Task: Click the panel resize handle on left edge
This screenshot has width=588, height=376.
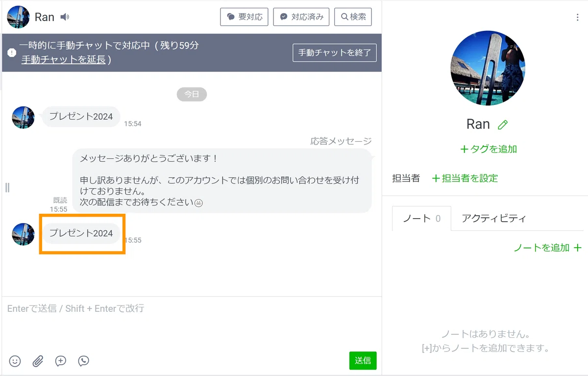Action: point(7,187)
